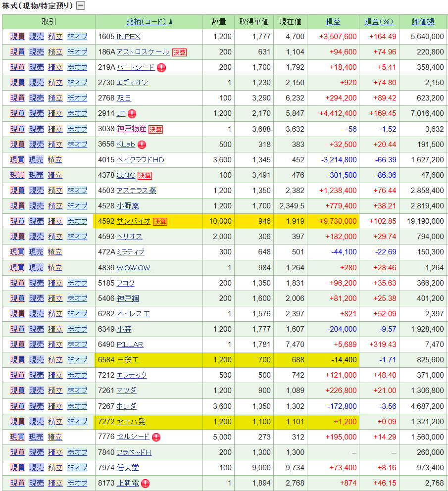Open the 双日 stock detail link

[x=124, y=98]
